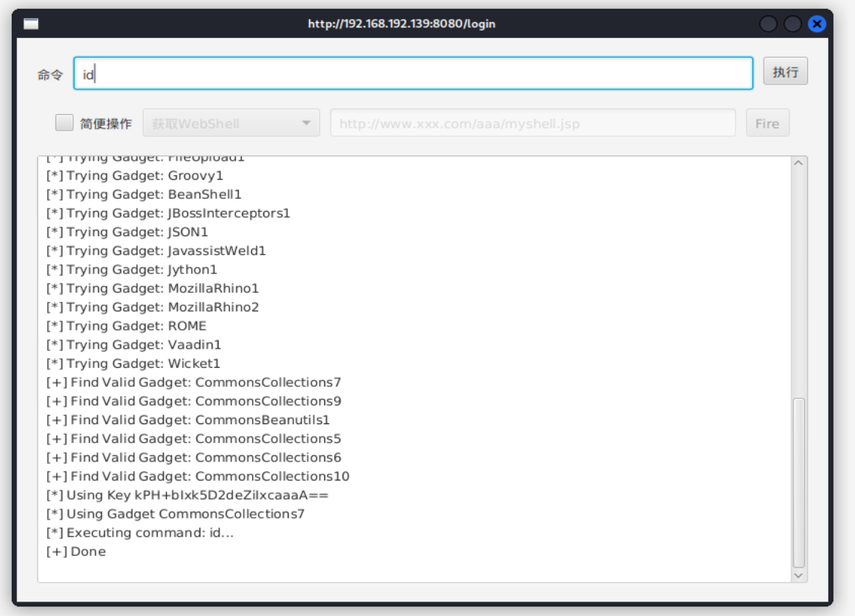Screen dimensions: 855x616
Task: Click 'Find Valid Gadget: CommonsCollections10' line
Action: pyautogui.click(x=197, y=477)
